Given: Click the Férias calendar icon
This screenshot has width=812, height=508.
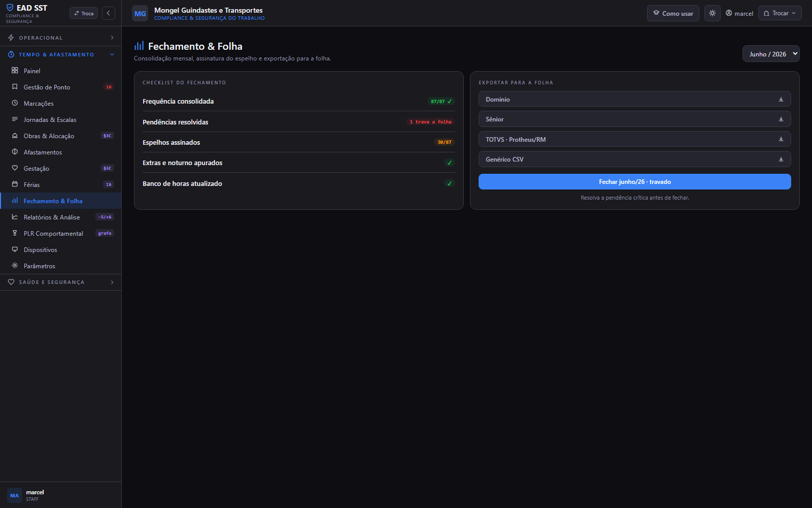Looking at the screenshot, I should (x=15, y=184).
